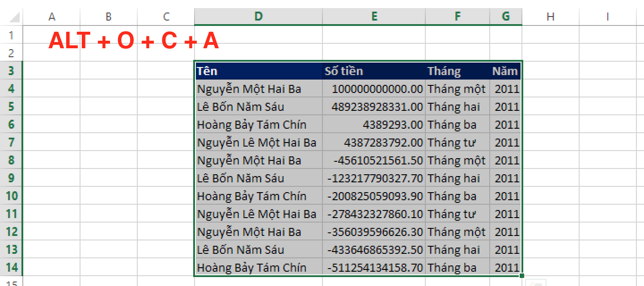Select cell with amount -45610521561.50
644x286 pixels.
[x=374, y=160]
